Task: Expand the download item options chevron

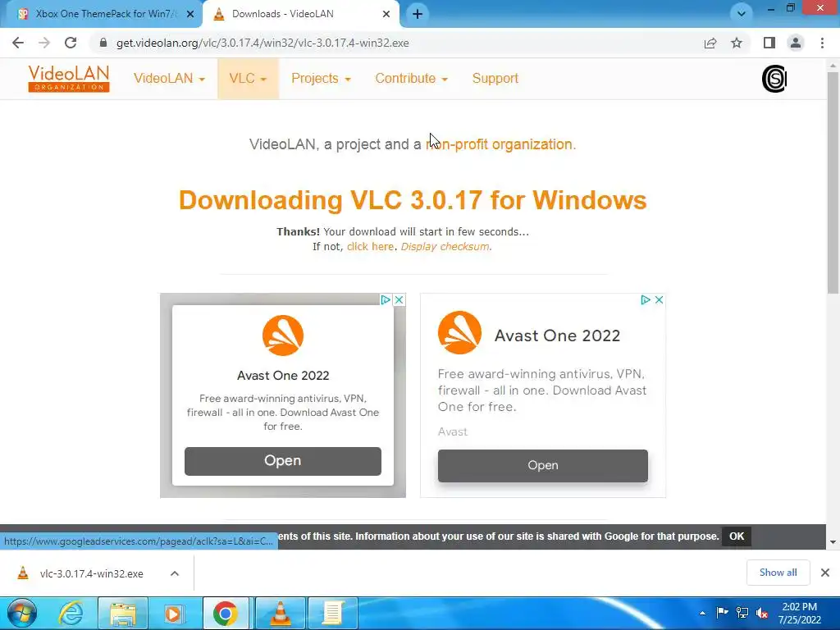Action: (x=175, y=573)
